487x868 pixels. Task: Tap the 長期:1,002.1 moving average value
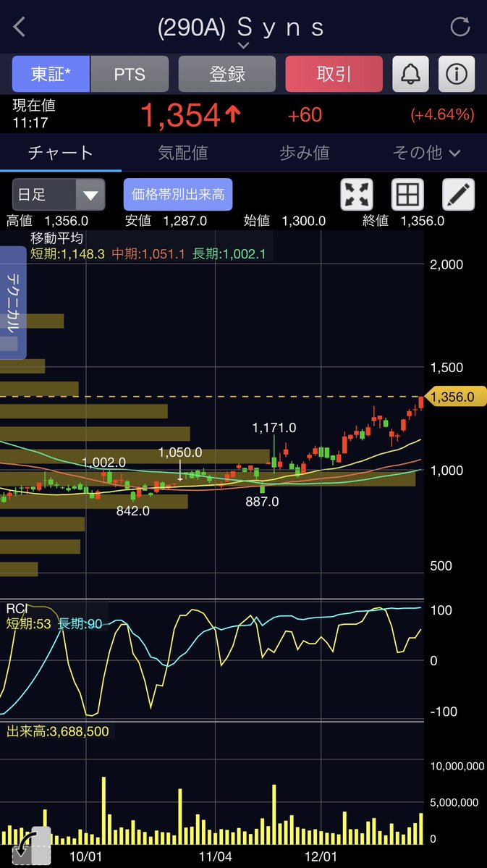(229, 254)
